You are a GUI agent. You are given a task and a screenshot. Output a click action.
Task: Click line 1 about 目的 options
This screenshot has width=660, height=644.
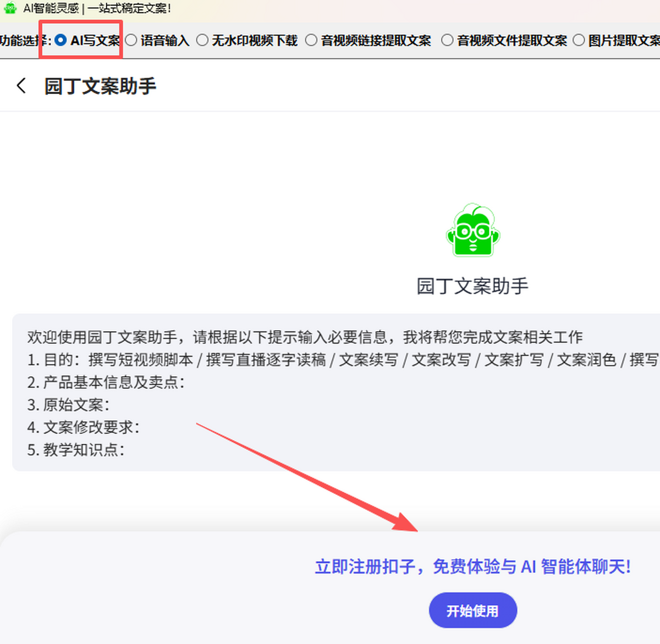point(341,360)
